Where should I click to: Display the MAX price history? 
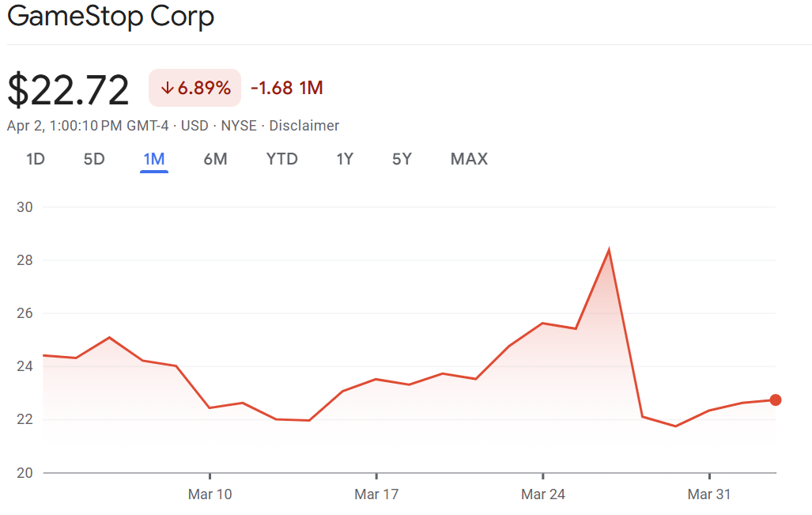pyautogui.click(x=469, y=159)
